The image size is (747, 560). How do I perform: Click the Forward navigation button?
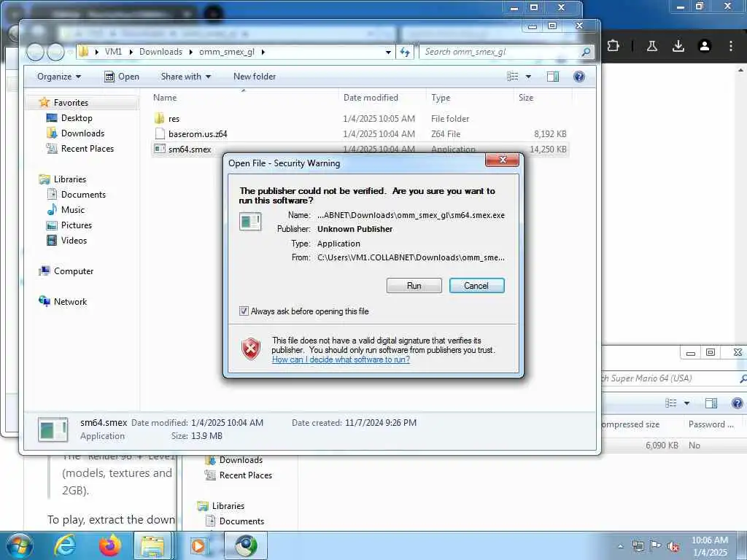pos(55,52)
